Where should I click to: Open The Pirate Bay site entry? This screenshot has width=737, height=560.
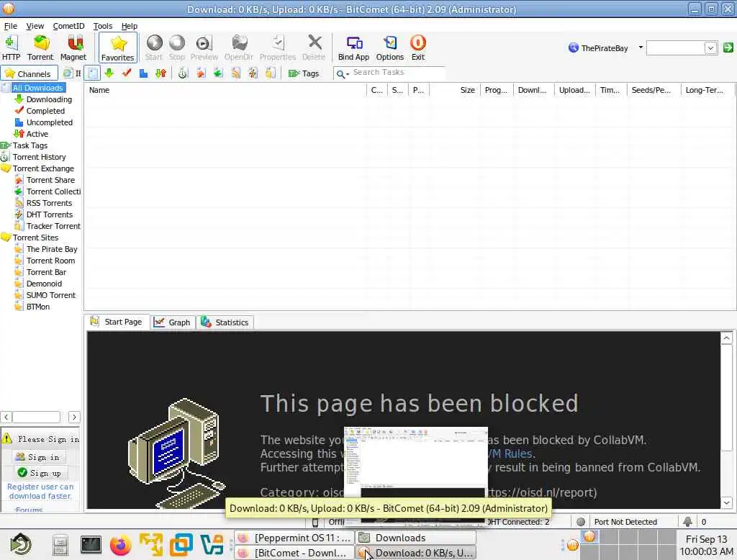(52, 249)
